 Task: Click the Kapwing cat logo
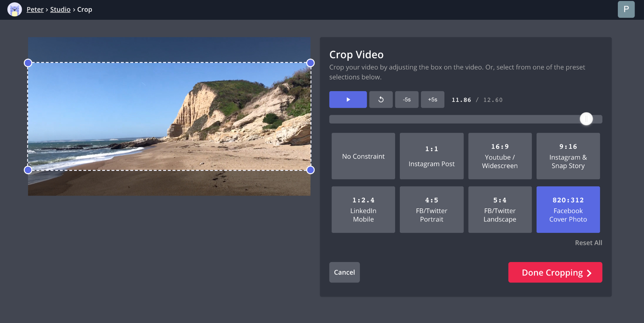coord(14,9)
